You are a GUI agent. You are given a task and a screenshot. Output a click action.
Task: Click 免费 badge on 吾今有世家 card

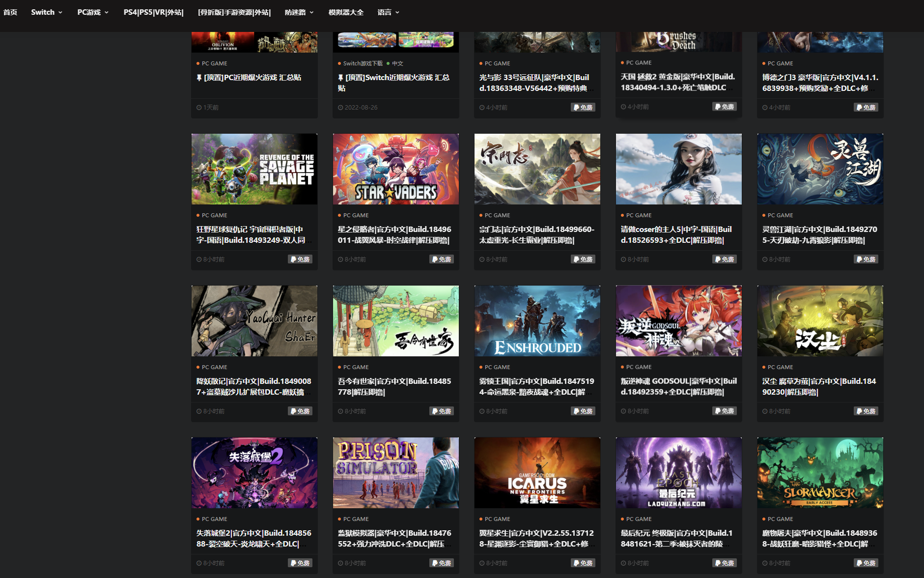pos(442,411)
